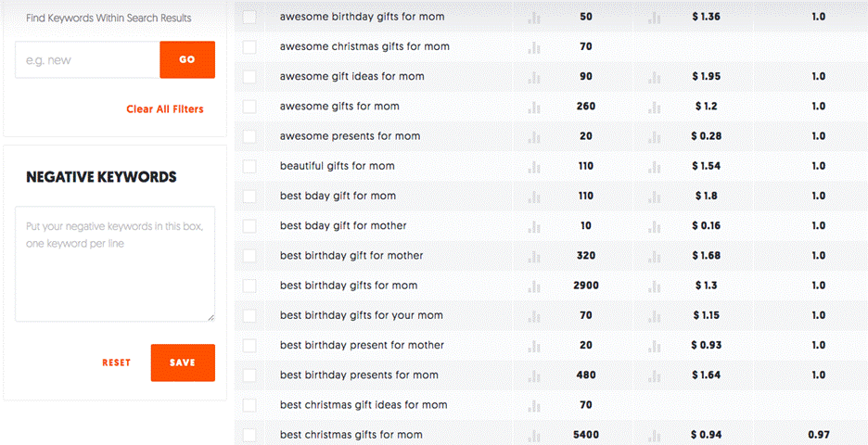Click the RESET negative keywords link
The height and width of the screenshot is (445, 868).
tap(116, 362)
